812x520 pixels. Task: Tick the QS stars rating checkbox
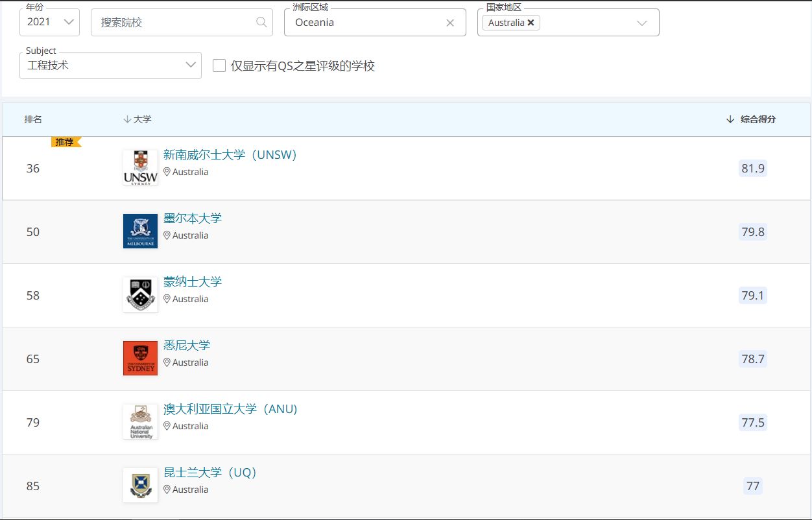219,65
